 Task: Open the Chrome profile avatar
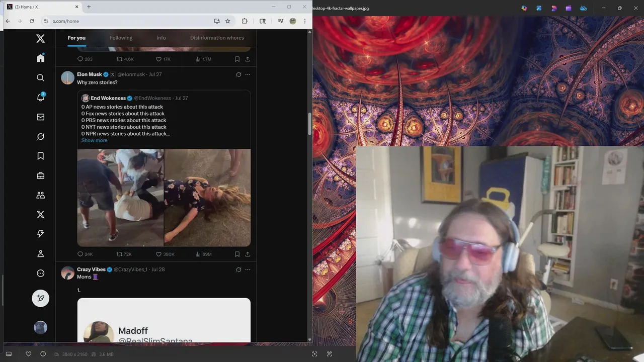[293, 21]
